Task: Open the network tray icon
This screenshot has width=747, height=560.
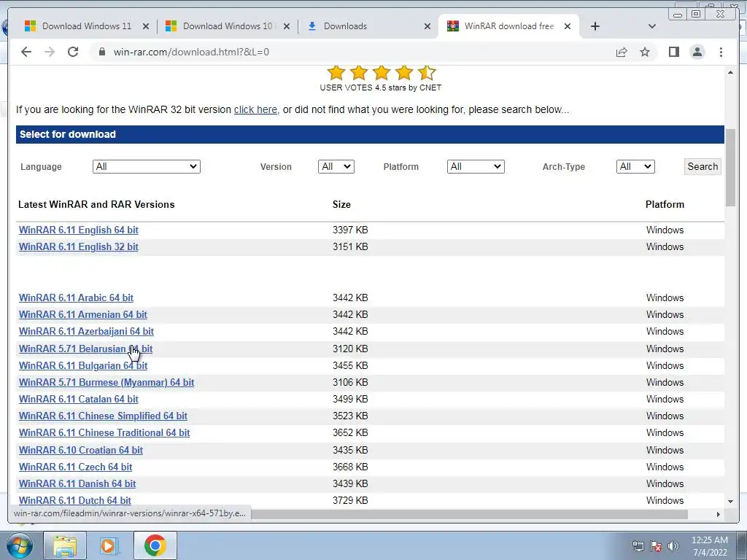Action: pyautogui.click(x=638, y=546)
